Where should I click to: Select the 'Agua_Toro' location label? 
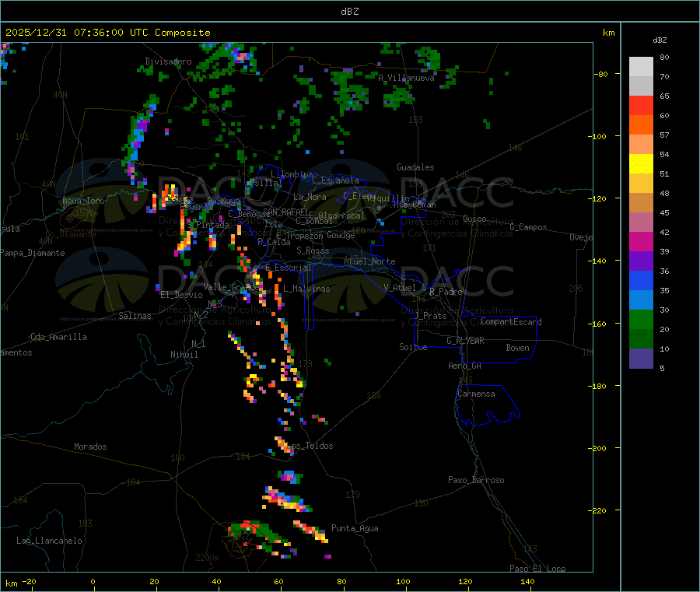83,201
